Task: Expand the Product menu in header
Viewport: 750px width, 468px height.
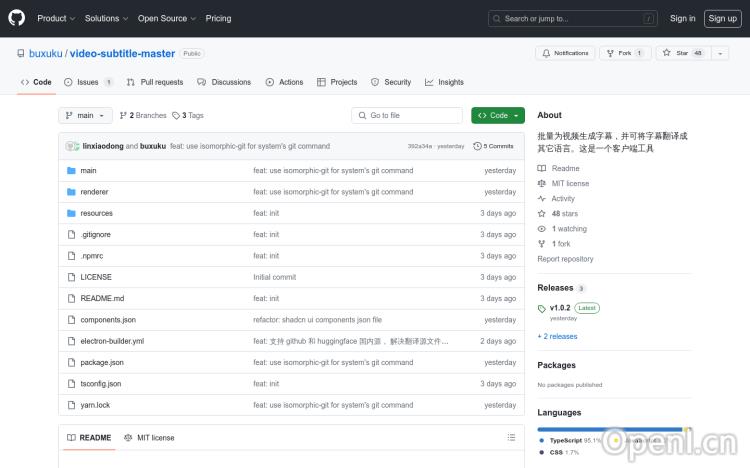Action: (55, 18)
